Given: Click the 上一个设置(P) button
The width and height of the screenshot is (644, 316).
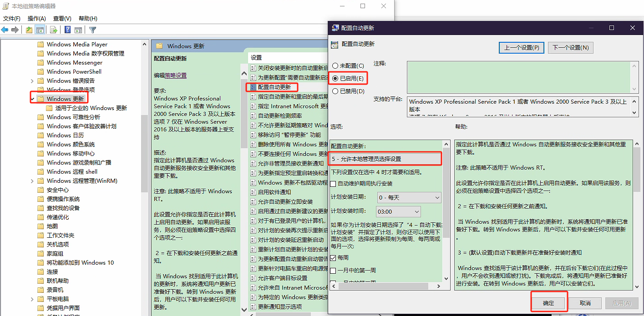Looking at the screenshot, I should point(522,47).
